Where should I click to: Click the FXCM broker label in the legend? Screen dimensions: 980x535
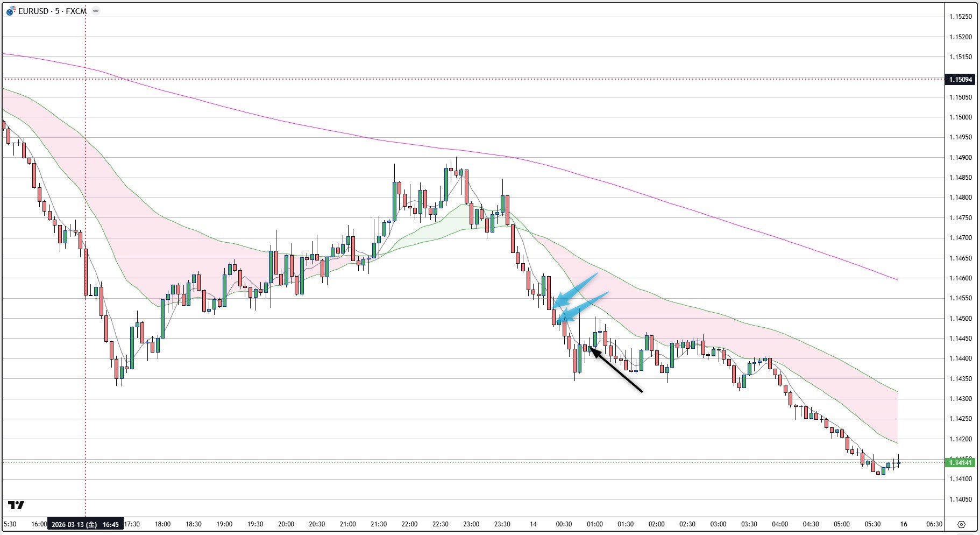pyautogui.click(x=76, y=10)
